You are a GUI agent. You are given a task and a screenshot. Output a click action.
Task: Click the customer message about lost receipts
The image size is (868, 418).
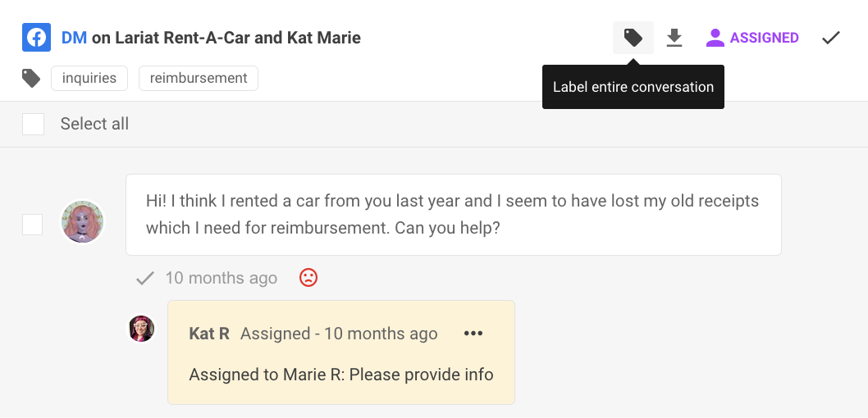coord(454,215)
